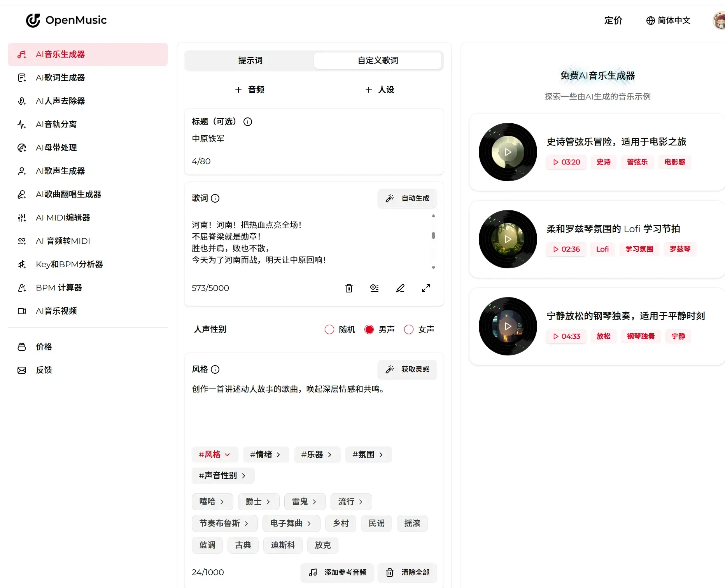The image size is (725, 588).
Task: Expand the #乐器 tag category
Action: point(317,455)
